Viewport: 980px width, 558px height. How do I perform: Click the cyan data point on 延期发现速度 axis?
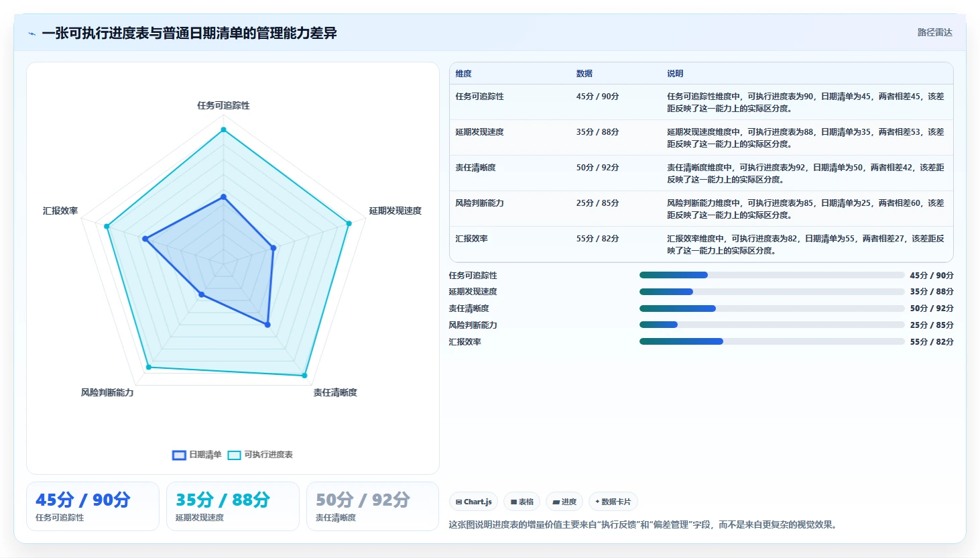coord(349,223)
